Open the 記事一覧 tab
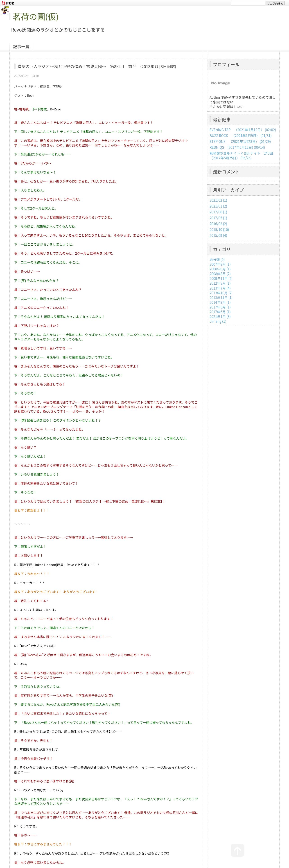Screen dimensions: 289x868 pos(21,46)
